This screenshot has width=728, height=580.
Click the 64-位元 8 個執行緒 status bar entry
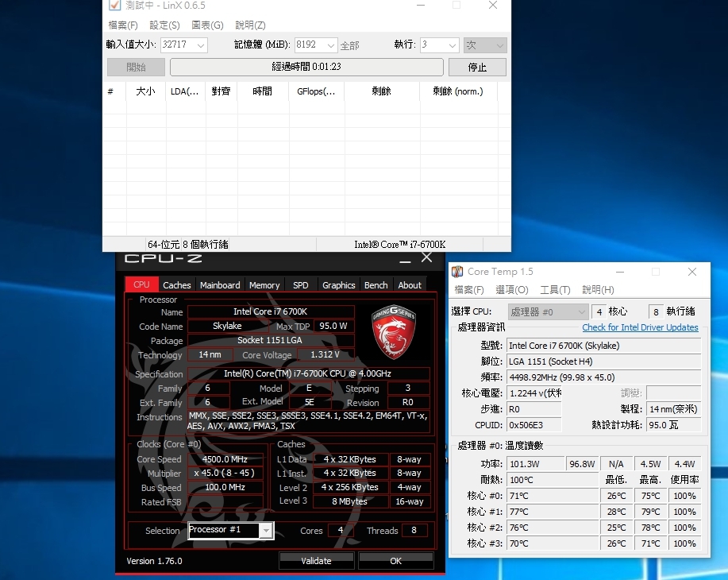[187, 245]
